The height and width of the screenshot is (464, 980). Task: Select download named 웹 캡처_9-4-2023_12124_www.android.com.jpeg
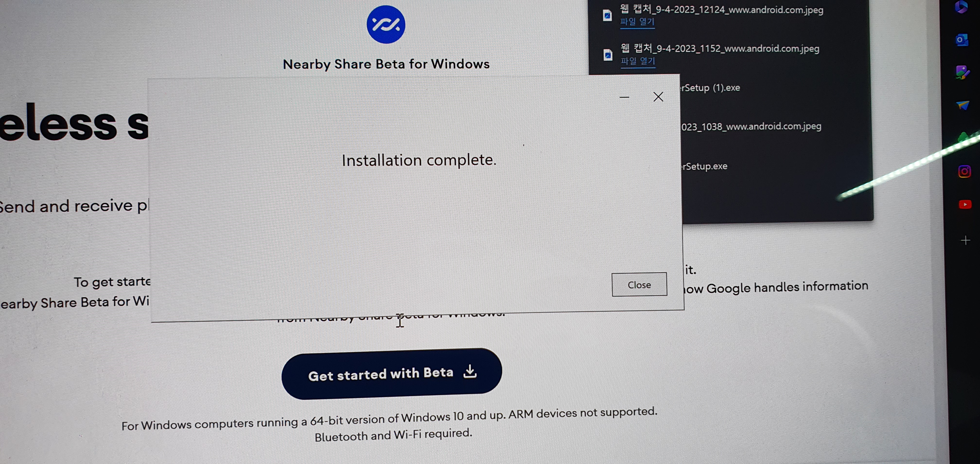(x=721, y=9)
